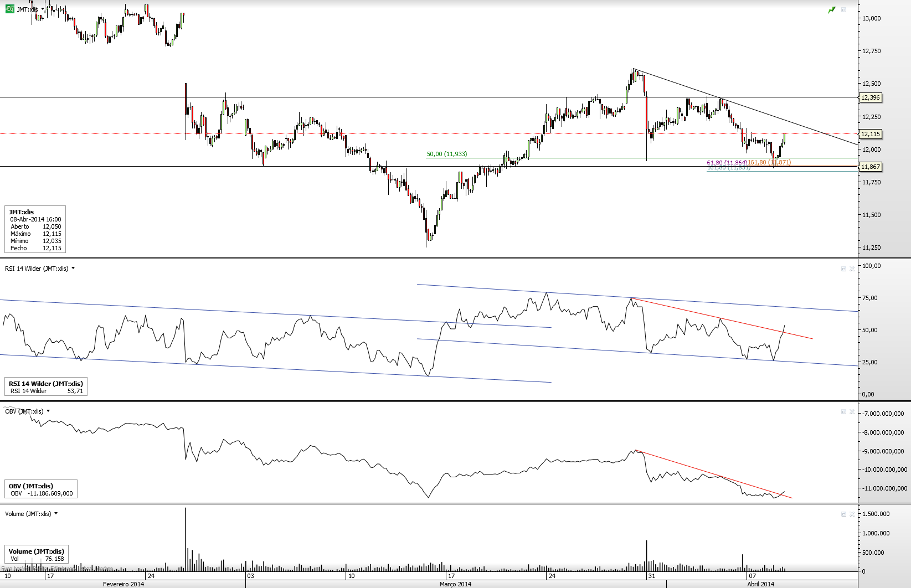
Task: Open the Volume (JMT:xlis) dropdown menu
Action: 56,514
